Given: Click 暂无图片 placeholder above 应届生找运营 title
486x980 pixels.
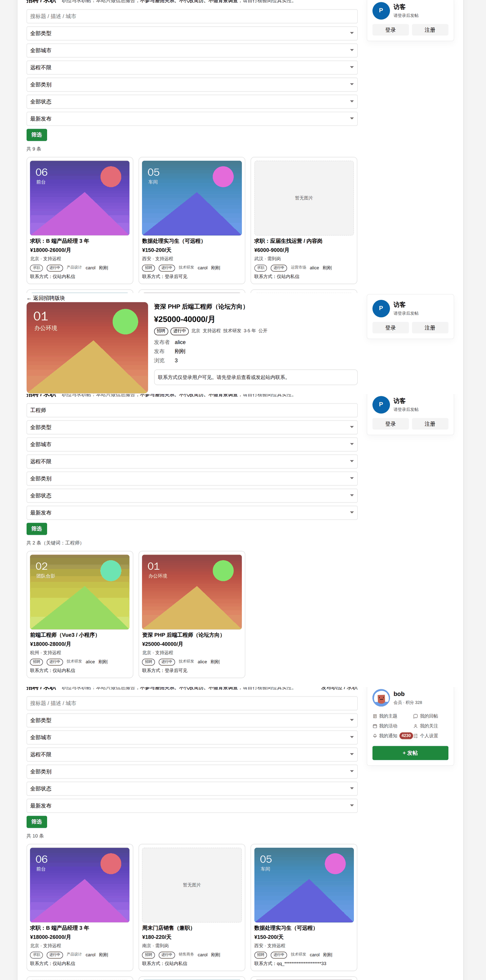Looking at the screenshot, I should click(304, 198).
